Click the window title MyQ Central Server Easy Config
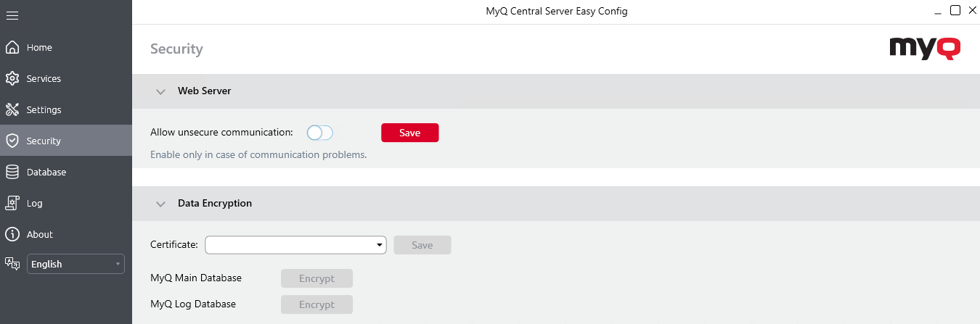Viewport: 980px width, 324px height. point(557,12)
